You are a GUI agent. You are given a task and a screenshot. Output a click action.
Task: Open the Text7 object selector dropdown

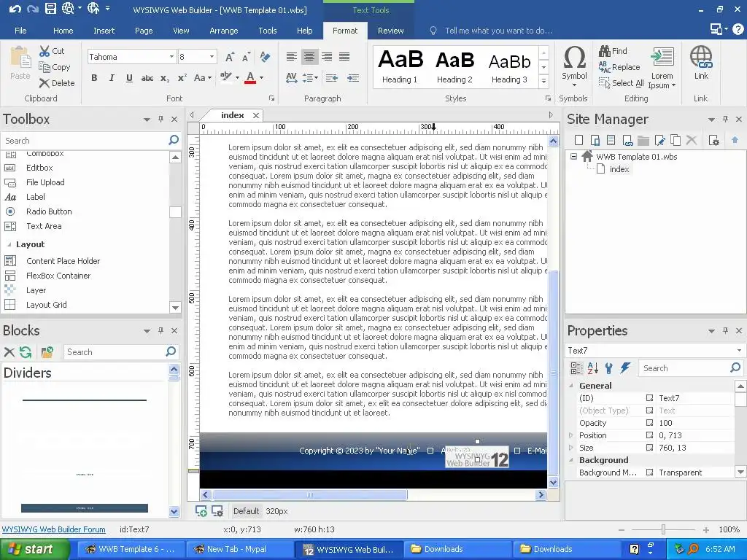[739, 351]
